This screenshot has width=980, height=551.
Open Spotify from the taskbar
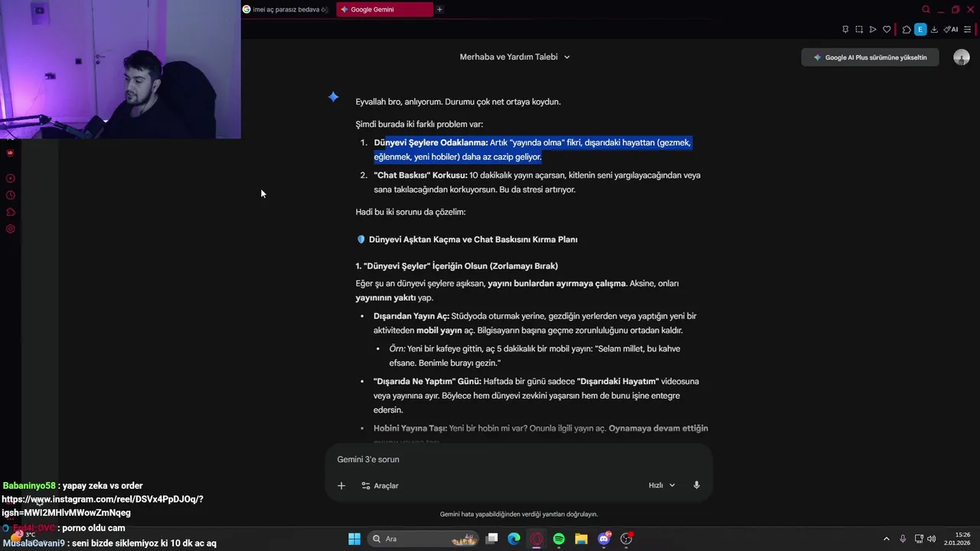click(x=559, y=539)
